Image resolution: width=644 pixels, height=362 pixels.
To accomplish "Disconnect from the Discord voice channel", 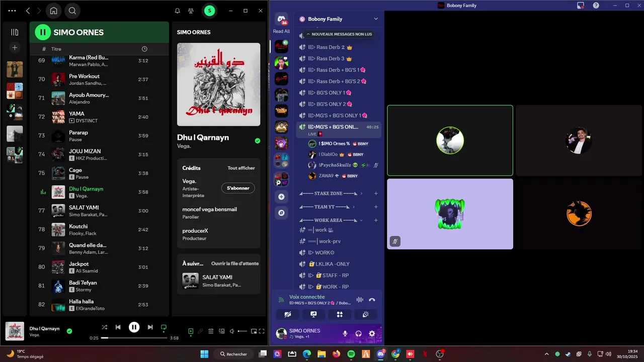I will [372, 300].
